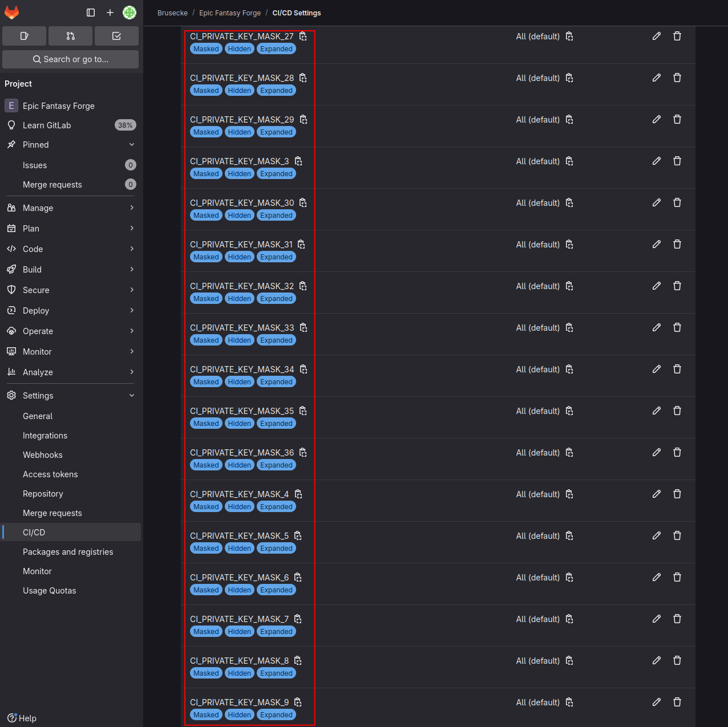Edit variable CI_PRIVATE_KEY_MASK_4

pyautogui.click(x=657, y=494)
